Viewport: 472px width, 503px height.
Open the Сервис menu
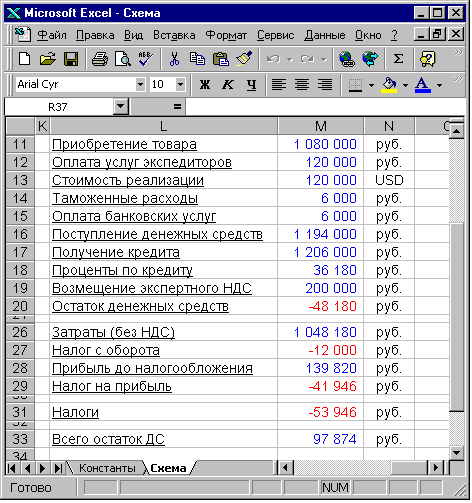(275, 35)
